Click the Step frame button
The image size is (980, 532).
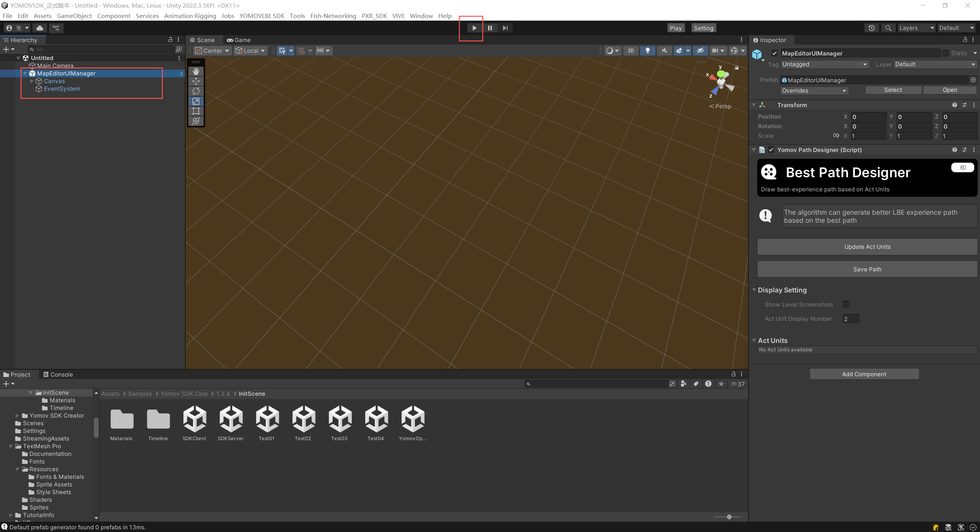(505, 28)
